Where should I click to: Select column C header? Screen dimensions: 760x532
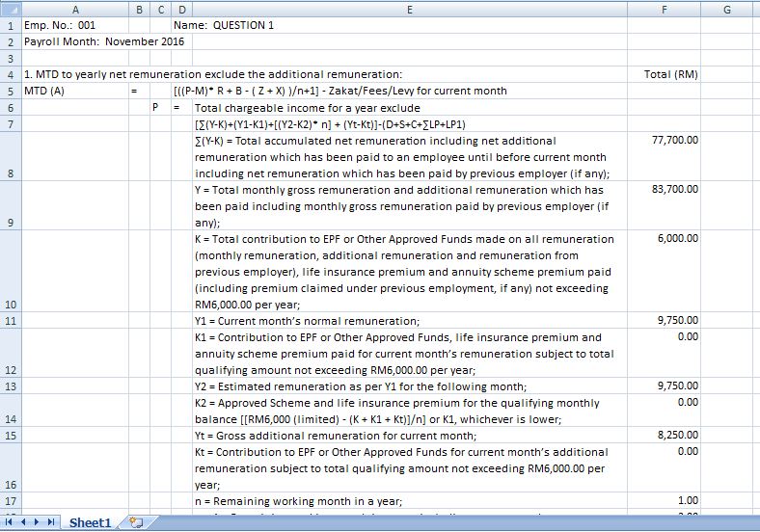tap(160, 10)
